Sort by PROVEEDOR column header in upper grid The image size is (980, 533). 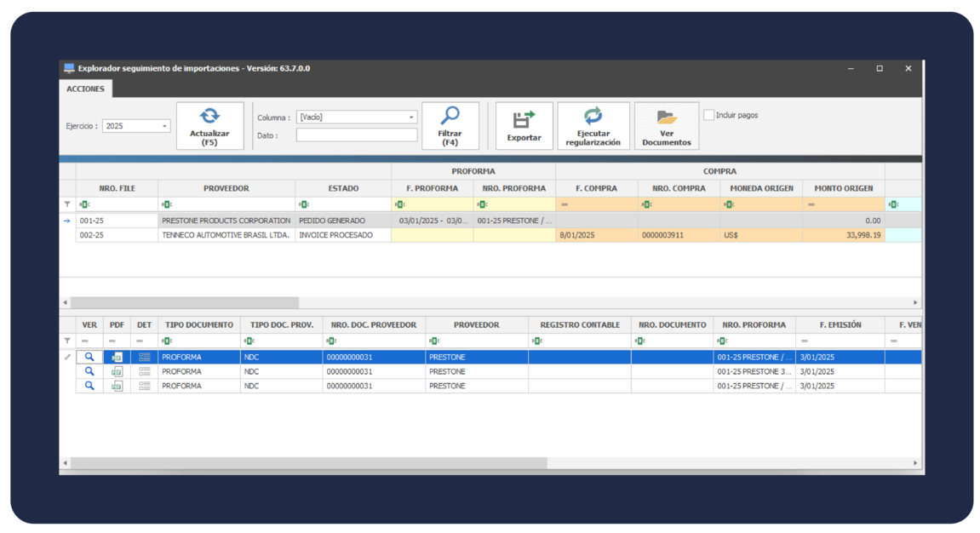[226, 188]
